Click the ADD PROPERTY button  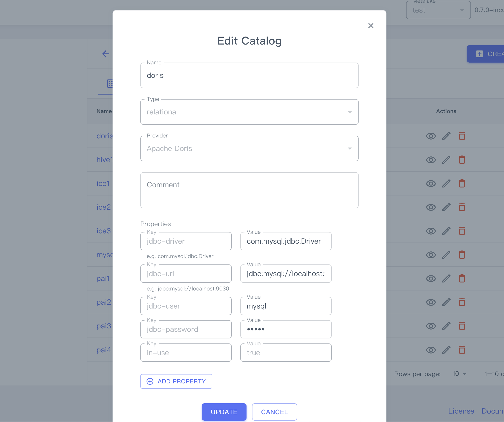coord(176,381)
